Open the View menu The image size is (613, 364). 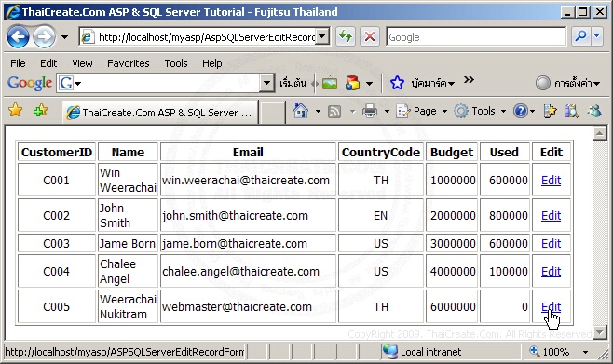(82, 63)
